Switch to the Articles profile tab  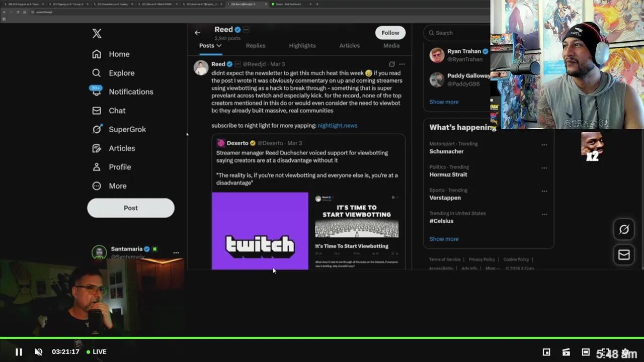(x=349, y=45)
